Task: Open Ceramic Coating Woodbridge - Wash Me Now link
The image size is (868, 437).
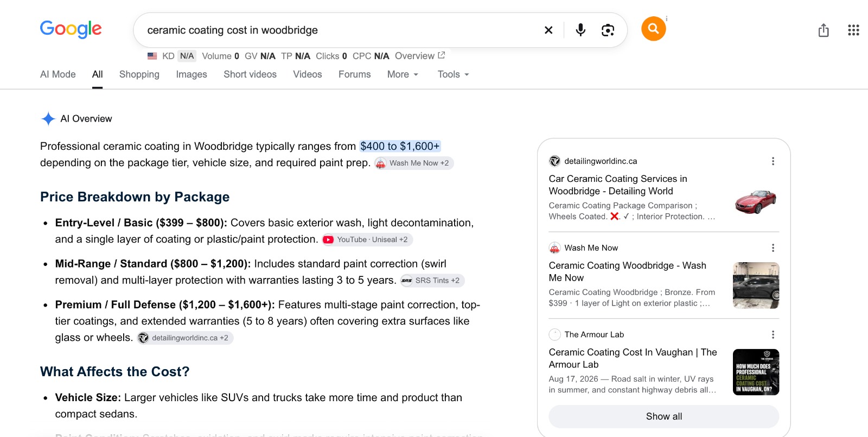Action: (x=628, y=271)
